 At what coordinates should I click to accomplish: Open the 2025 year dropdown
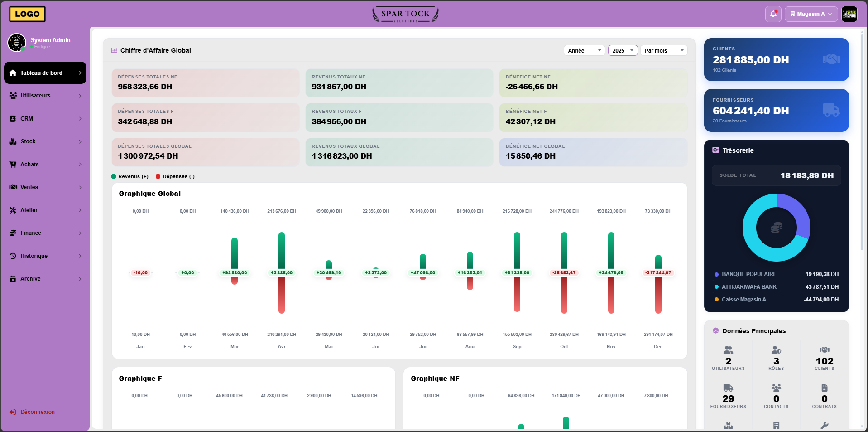(x=623, y=50)
